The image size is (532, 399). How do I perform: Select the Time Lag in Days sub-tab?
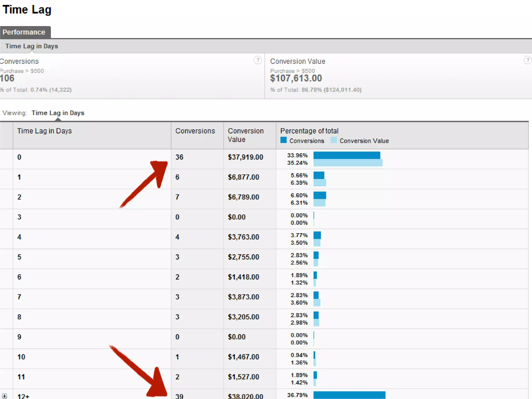[x=32, y=46]
